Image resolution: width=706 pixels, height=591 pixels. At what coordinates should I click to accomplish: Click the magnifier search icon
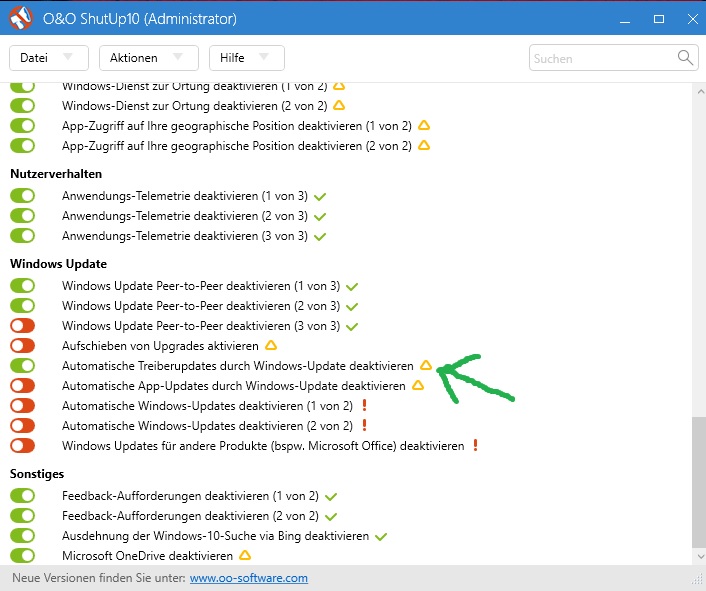tap(685, 58)
